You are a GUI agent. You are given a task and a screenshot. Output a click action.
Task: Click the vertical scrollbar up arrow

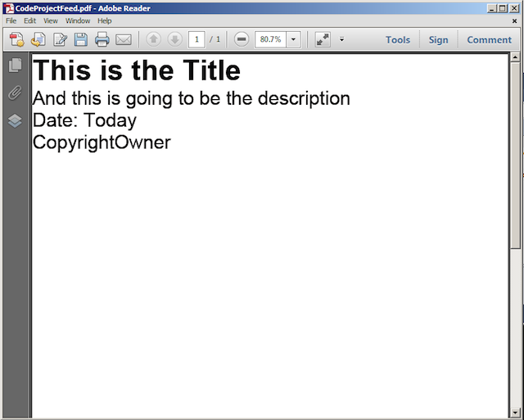click(x=515, y=57)
